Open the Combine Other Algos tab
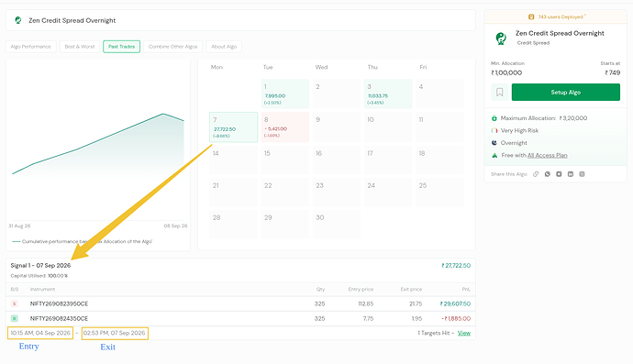This screenshot has width=633, height=364. click(x=172, y=47)
